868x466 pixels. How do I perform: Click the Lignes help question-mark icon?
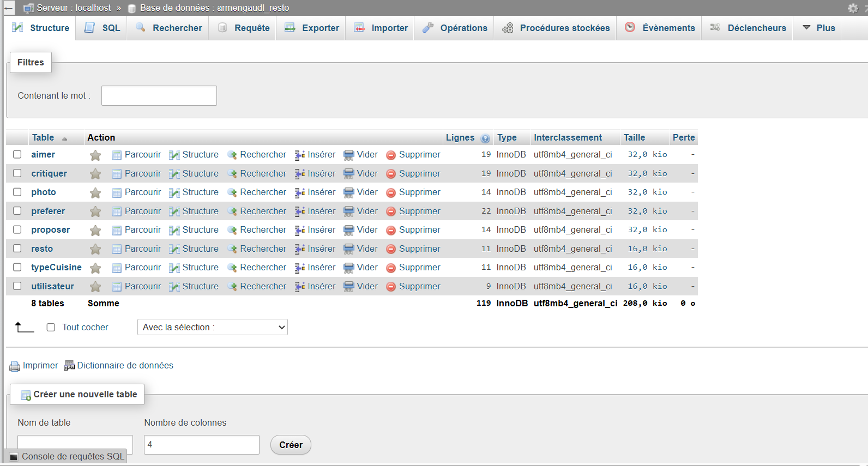click(x=485, y=138)
